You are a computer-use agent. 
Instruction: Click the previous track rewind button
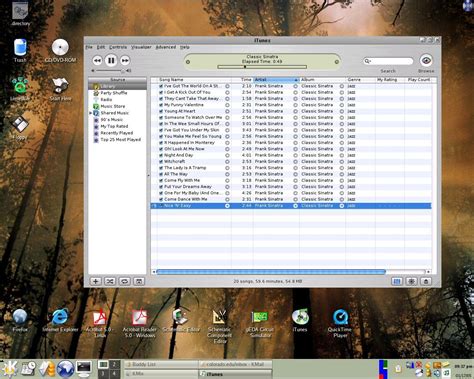pyautogui.click(x=97, y=61)
